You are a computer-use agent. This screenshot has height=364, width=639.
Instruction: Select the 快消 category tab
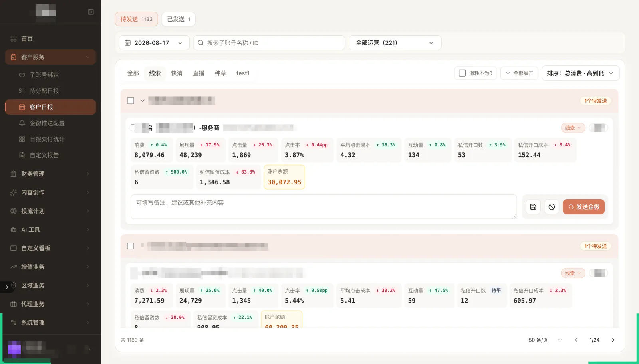pyautogui.click(x=177, y=73)
